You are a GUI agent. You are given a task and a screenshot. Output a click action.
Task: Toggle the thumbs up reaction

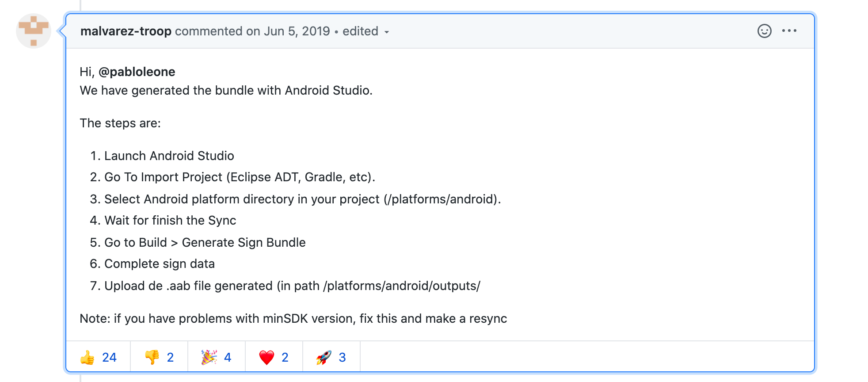(98, 357)
